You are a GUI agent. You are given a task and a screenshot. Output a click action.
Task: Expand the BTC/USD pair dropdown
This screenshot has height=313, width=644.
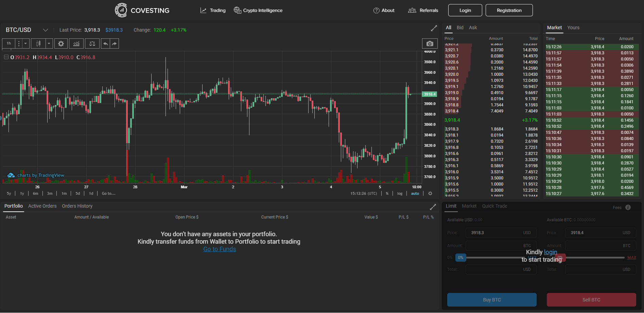click(46, 30)
